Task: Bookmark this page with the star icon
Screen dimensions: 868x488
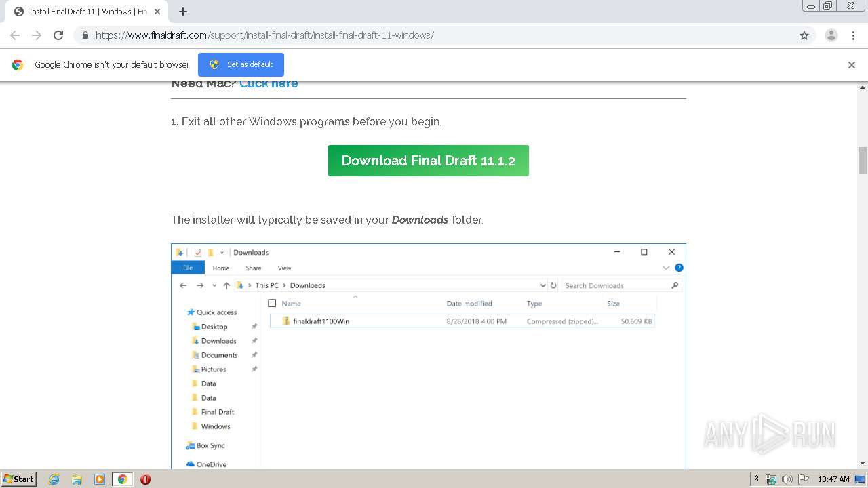Action: (x=804, y=35)
